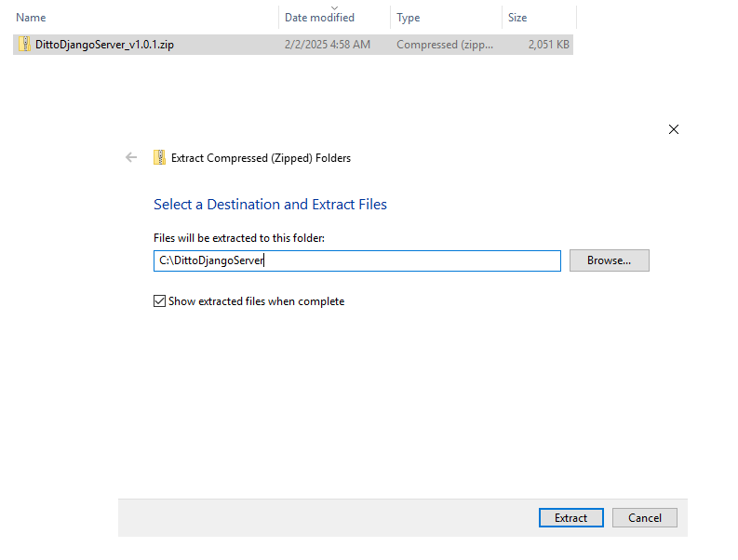Image resolution: width=738 pixels, height=560 pixels.
Task: Focus the destination folder path field
Action: [x=357, y=260]
